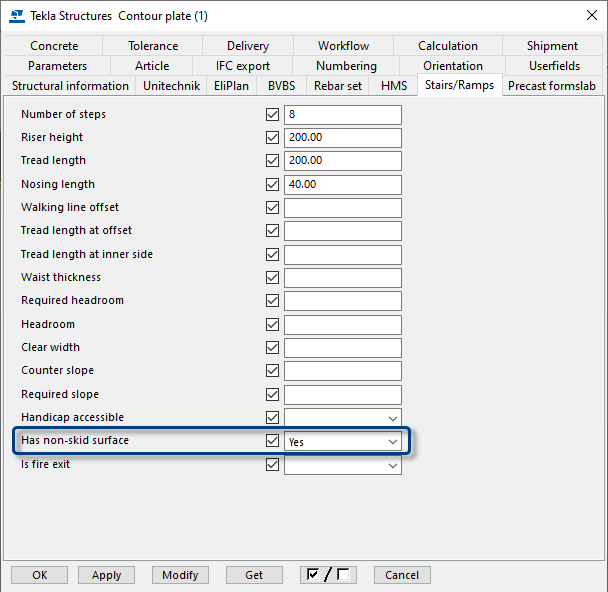Image resolution: width=608 pixels, height=592 pixels.
Task: Click the Get button
Action: (x=254, y=575)
